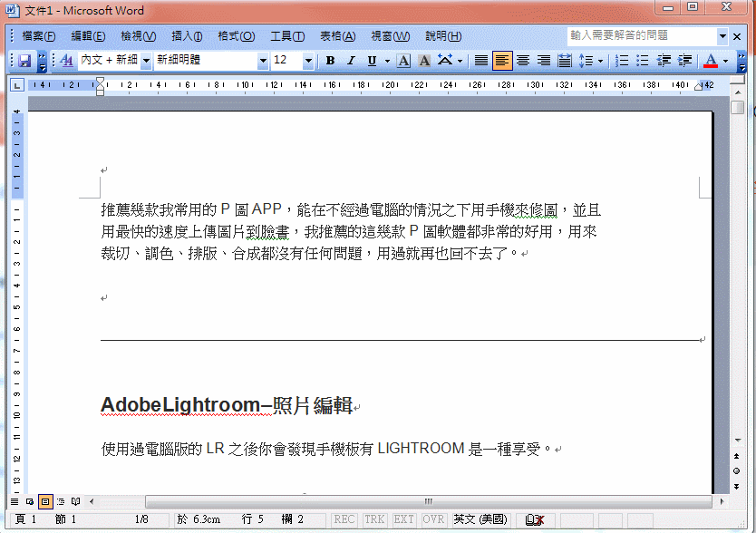Open the font dropdown showing 新細明體
The width and height of the screenshot is (756, 533).
point(263,61)
